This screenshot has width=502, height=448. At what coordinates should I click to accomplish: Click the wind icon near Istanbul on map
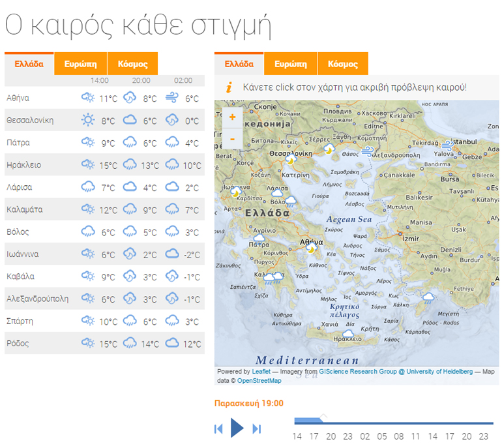pyautogui.click(x=447, y=145)
